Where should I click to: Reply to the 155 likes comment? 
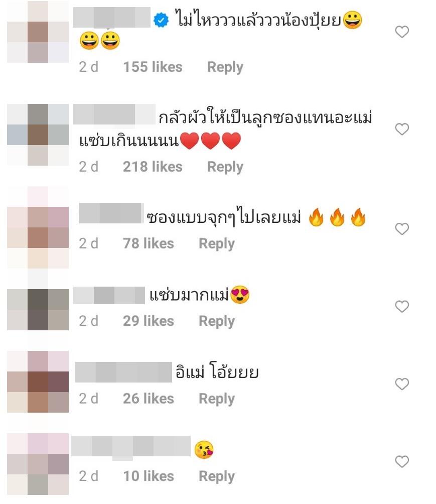pyautogui.click(x=225, y=67)
